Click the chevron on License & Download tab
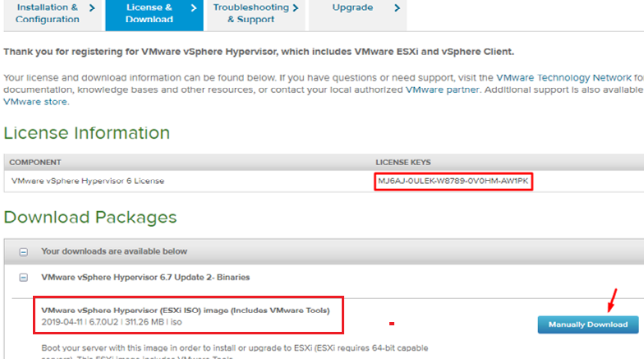This screenshot has width=644, height=359. [194, 8]
